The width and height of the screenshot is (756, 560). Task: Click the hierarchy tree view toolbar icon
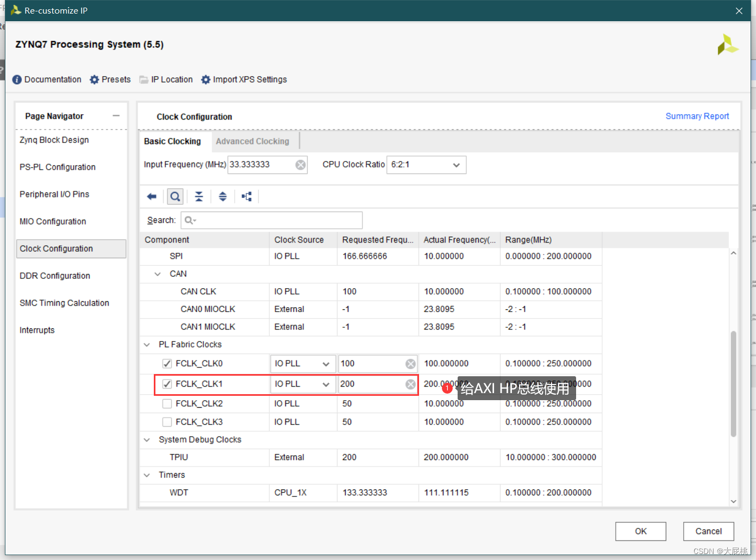247,196
